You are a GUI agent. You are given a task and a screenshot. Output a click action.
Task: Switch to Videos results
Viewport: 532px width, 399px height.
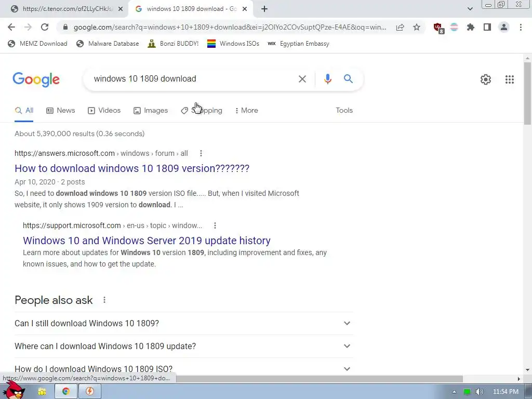(104, 111)
